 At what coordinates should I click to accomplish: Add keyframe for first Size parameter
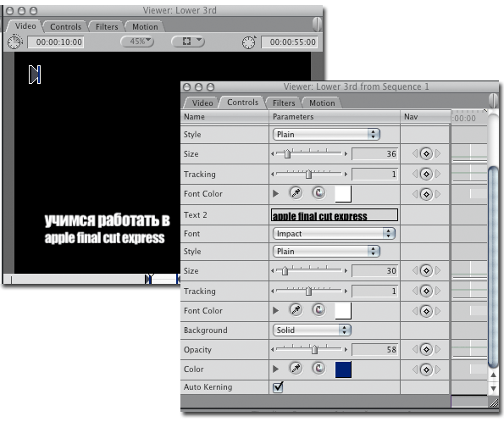(426, 153)
